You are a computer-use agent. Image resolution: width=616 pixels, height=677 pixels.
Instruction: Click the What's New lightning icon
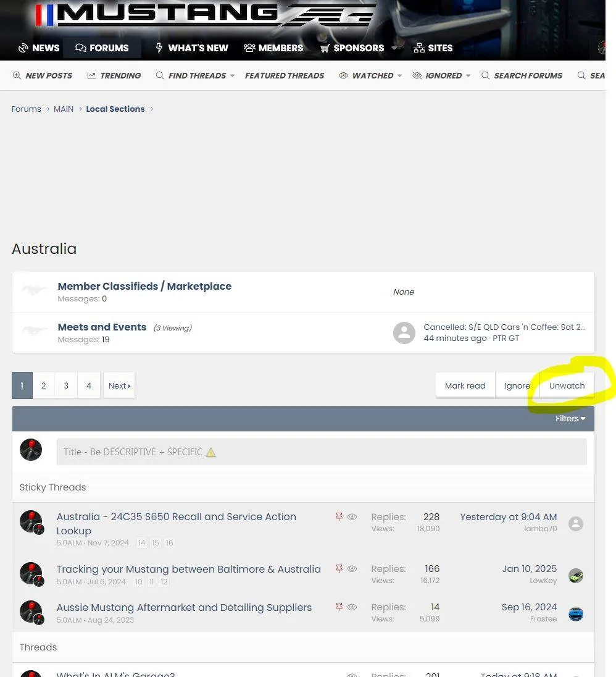(x=159, y=48)
